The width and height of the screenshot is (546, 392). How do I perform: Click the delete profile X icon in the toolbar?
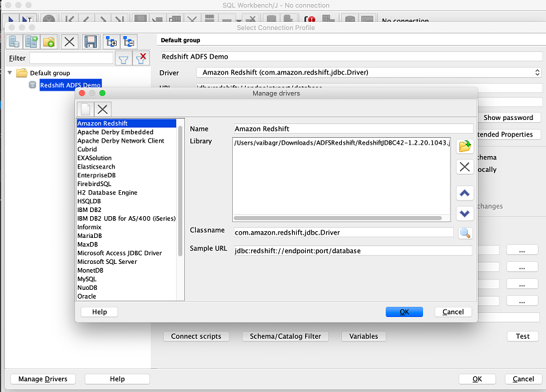tap(70, 42)
